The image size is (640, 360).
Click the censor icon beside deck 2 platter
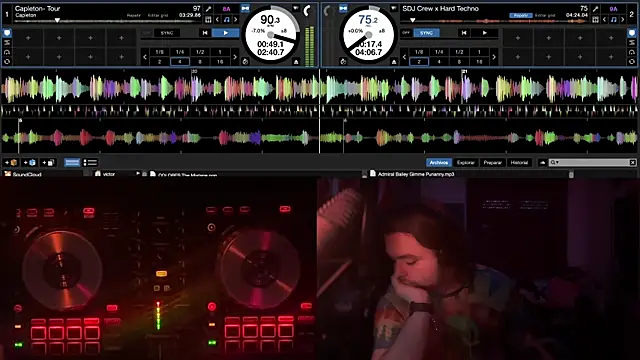343,62
